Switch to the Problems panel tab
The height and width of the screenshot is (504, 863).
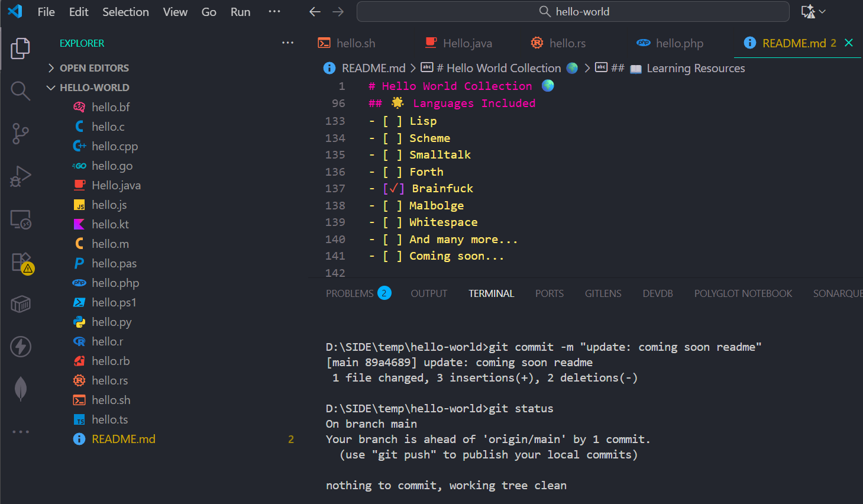click(350, 293)
